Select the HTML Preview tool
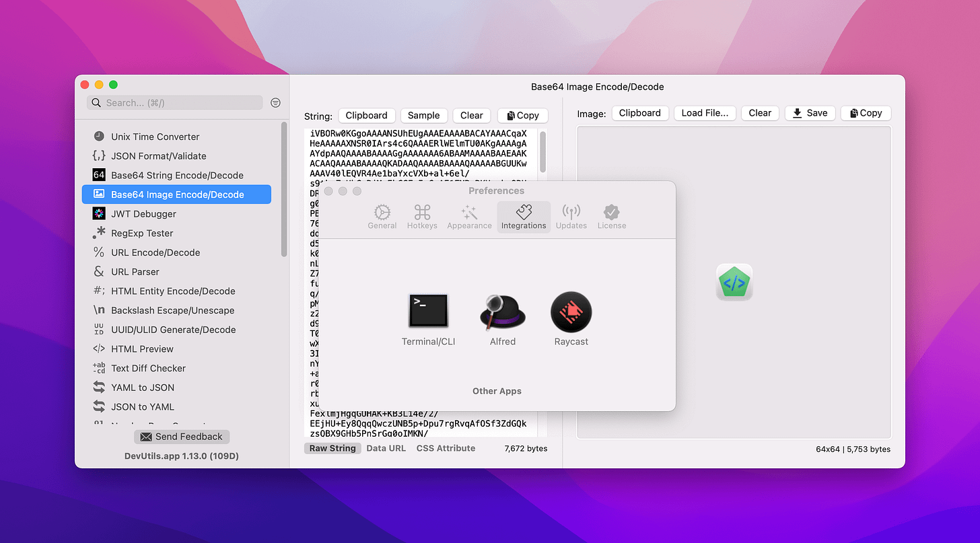The image size is (980, 543). point(176,349)
